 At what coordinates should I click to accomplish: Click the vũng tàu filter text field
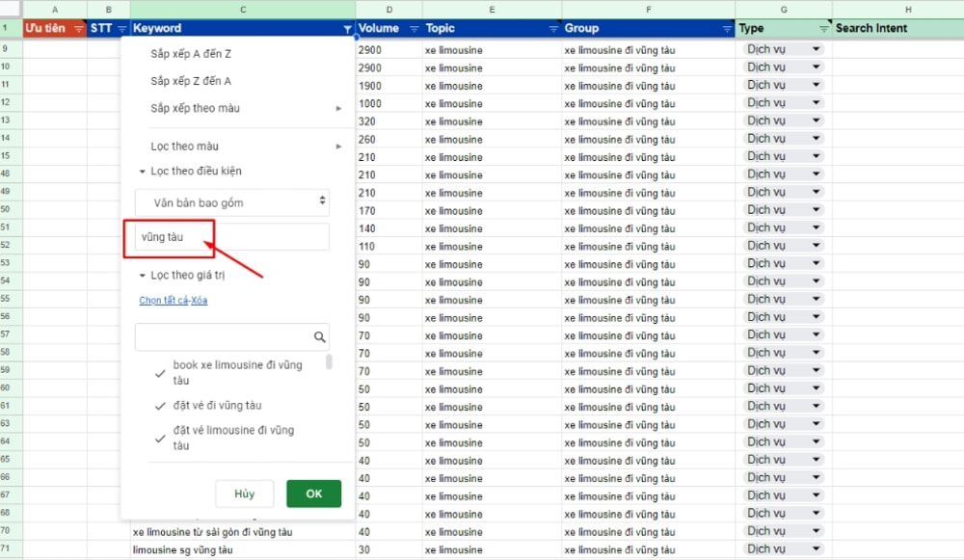[232, 237]
